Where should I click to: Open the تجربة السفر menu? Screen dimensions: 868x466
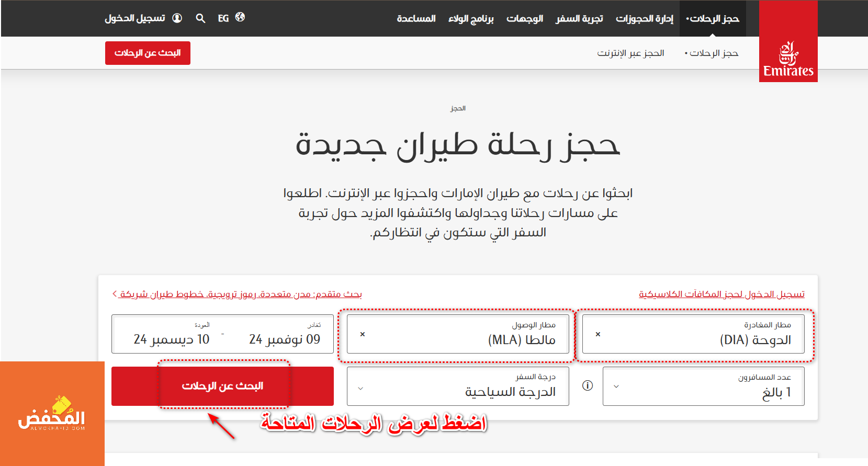[x=579, y=19]
